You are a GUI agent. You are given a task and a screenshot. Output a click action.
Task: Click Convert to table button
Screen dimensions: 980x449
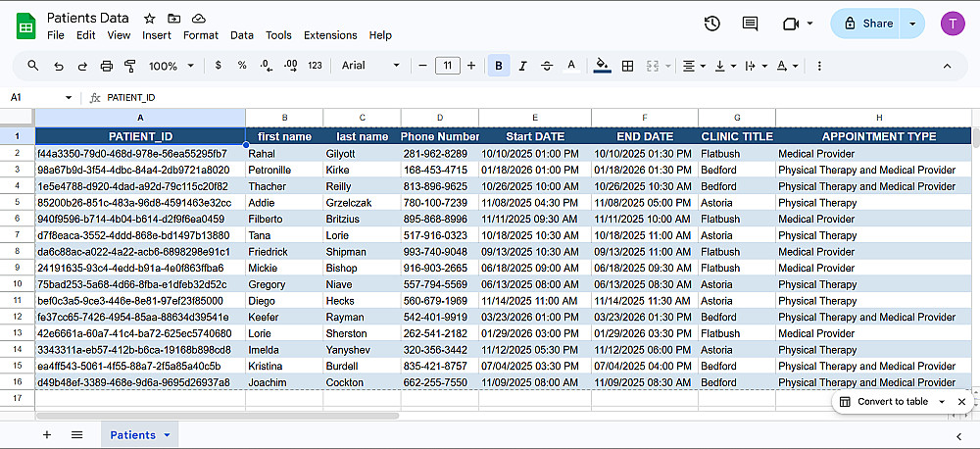click(892, 402)
